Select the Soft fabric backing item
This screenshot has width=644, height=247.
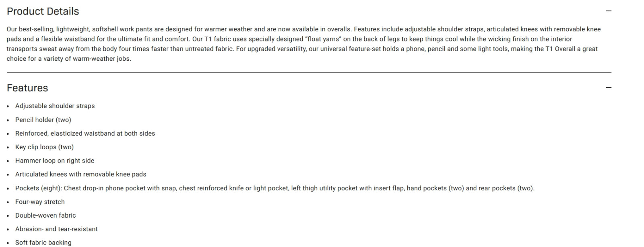point(43,243)
